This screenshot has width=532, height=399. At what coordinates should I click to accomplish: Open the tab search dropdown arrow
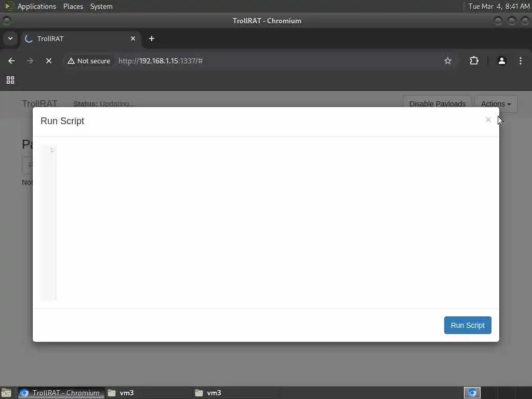[10, 38]
